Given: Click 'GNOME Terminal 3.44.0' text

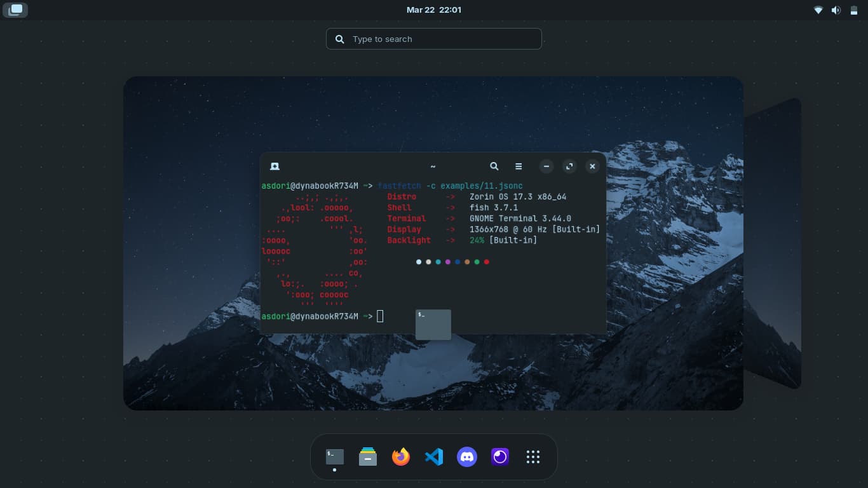Looking at the screenshot, I should pos(520,219).
